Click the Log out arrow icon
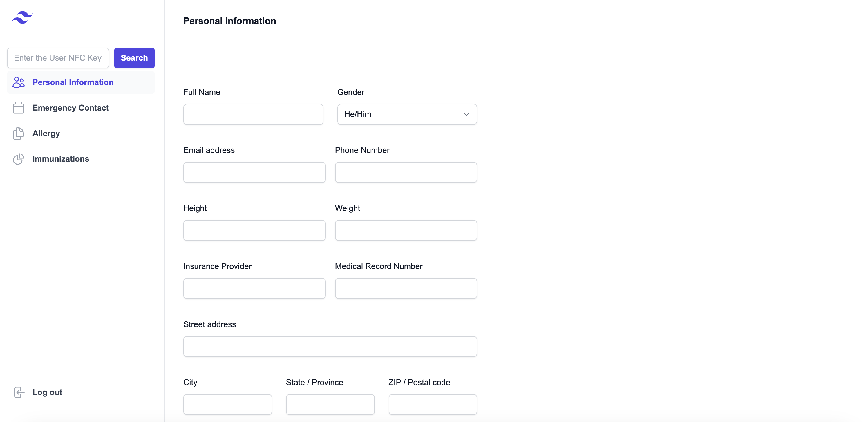Screen dimensions: 868x422 click(19, 392)
